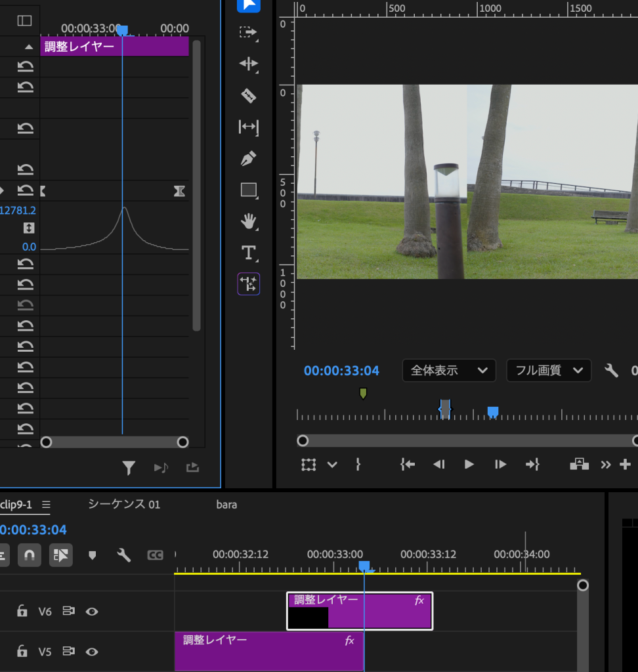
Task: Select the Hand tool
Action: [x=248, y=221]
